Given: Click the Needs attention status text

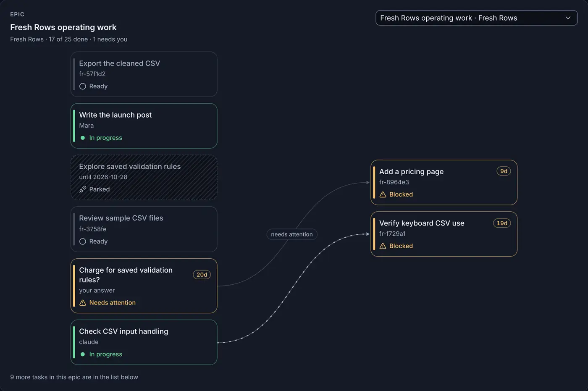Looking at the screenshot, I should coord(113,303).
